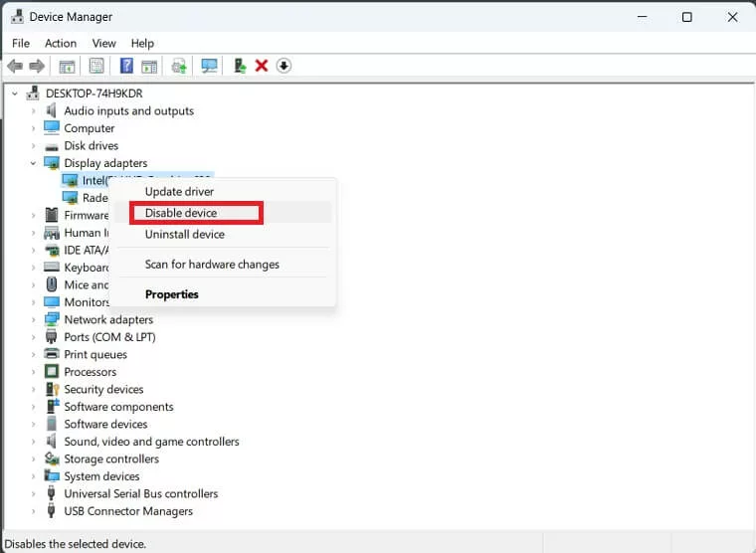The width and height of the screenshot is (756, 553).
Task: Click the Back arrow toolbar icon
Action: point(15,66)
